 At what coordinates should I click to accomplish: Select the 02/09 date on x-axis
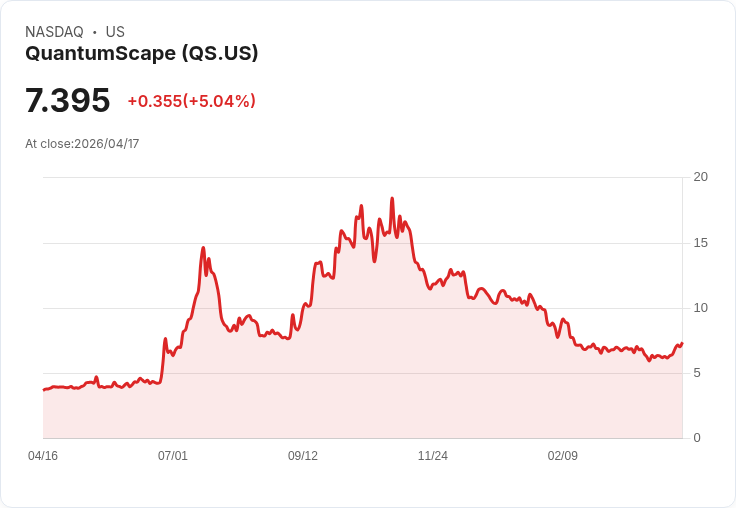click(x=563, y=456)
